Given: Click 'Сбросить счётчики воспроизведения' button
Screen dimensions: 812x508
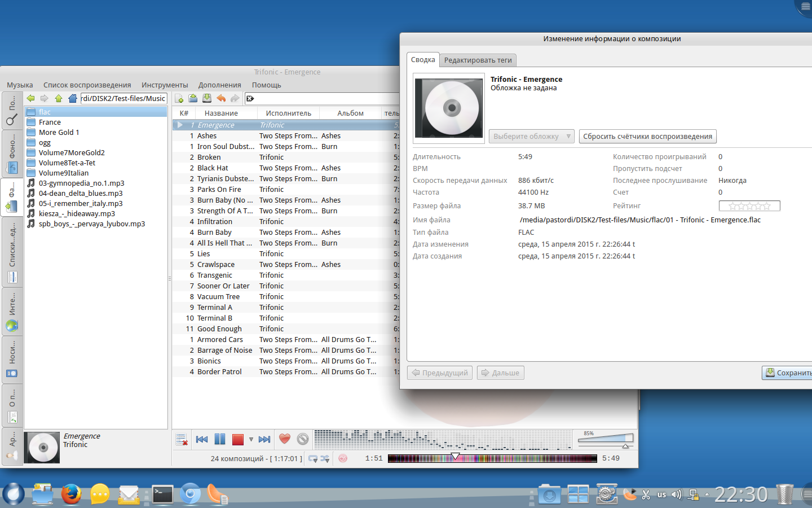Looking at the screenshot, I should [647, 137].
